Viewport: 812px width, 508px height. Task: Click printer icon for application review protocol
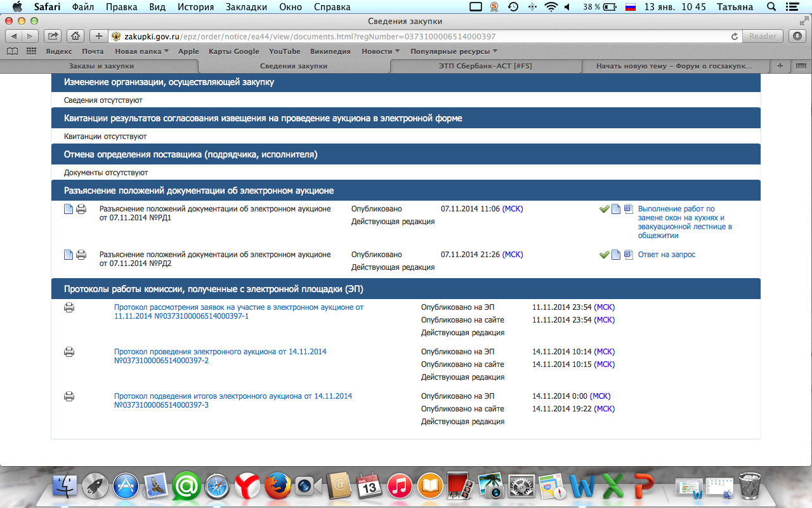(x=69, y=308)
